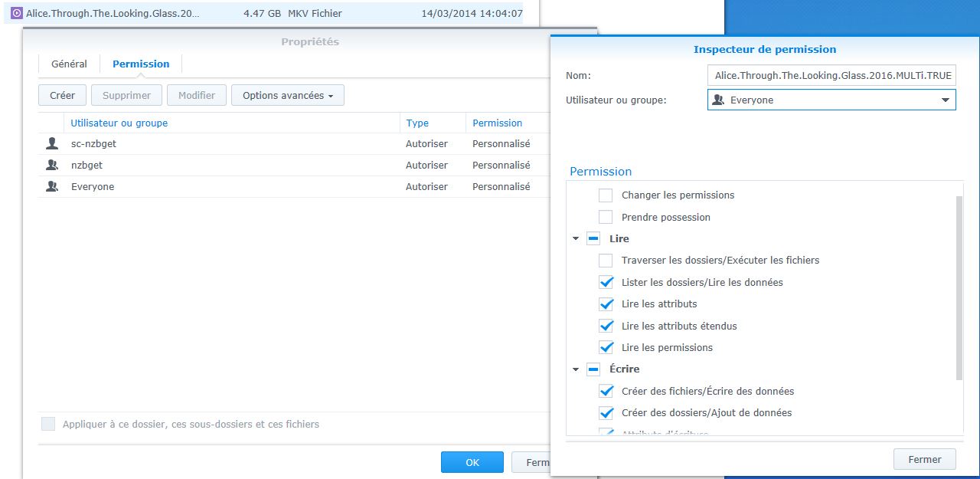The image size is (980, 479).
Task: Select the Permission tab
Action: [141, 64]
